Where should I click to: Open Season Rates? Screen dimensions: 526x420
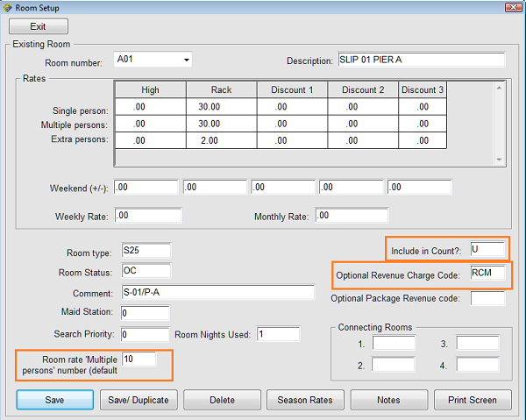[305, 400]
